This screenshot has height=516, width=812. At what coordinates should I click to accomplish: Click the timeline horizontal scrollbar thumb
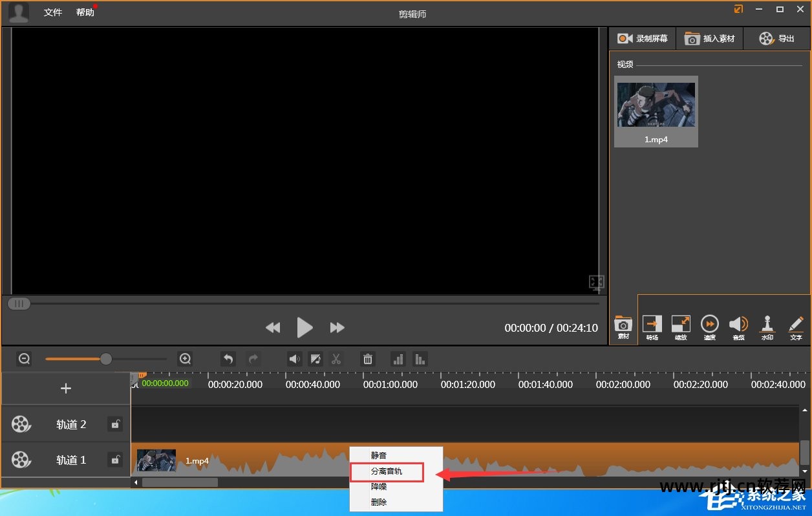(180, 482)
